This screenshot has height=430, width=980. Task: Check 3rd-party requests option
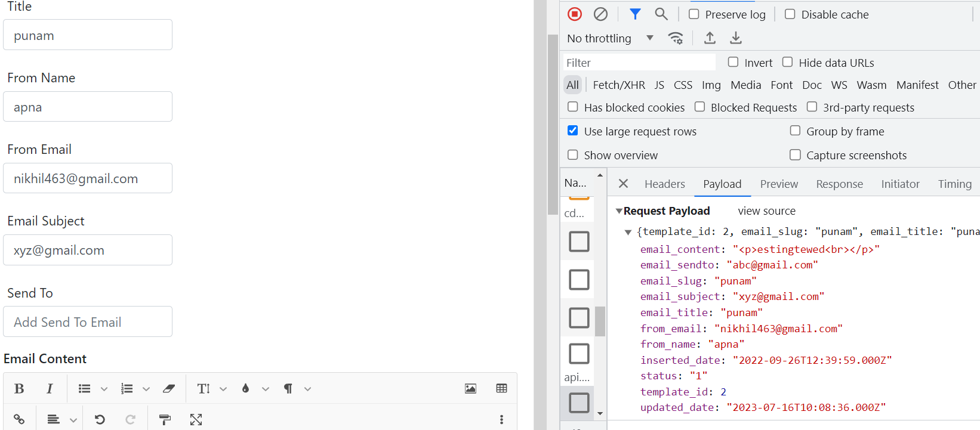(x=812, y=107)
